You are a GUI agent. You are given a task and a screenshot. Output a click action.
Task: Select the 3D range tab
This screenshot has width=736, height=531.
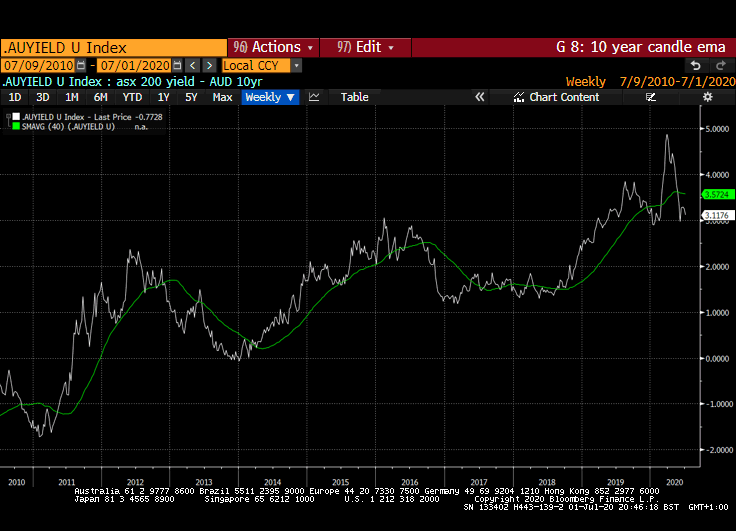[x=43, y=97]
